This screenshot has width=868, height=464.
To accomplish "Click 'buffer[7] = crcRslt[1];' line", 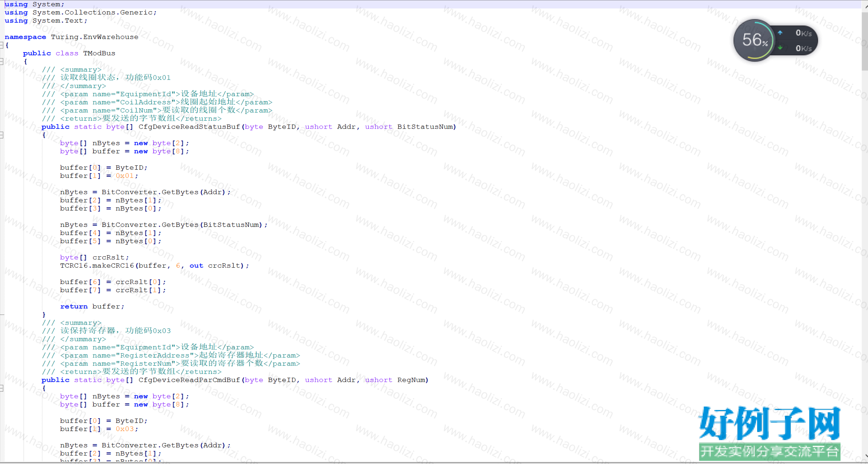I will click(113, 290).
